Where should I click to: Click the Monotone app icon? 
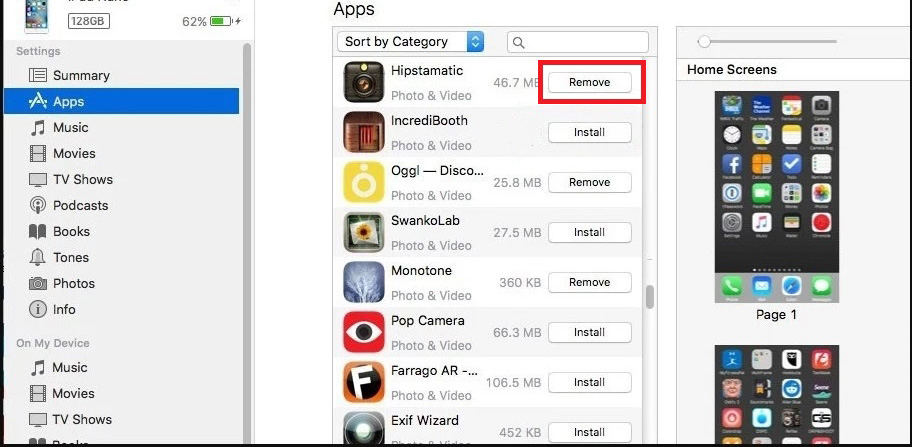(x=364, y=282)
